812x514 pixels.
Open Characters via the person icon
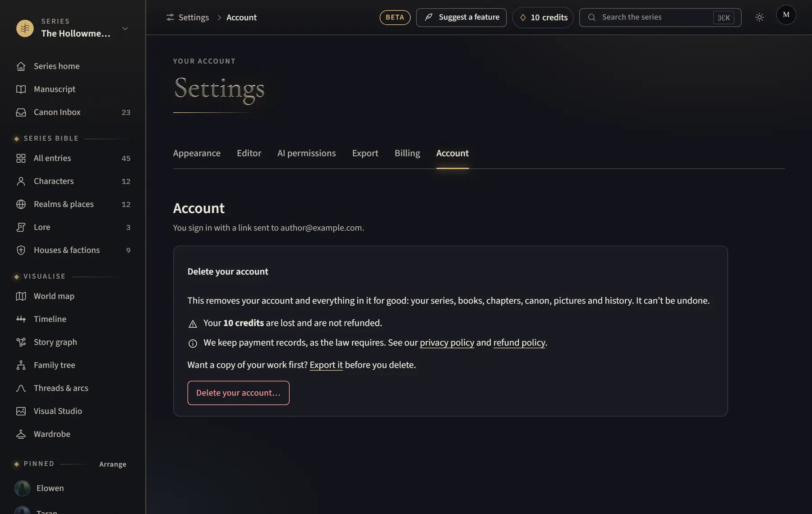coord(21,181)
